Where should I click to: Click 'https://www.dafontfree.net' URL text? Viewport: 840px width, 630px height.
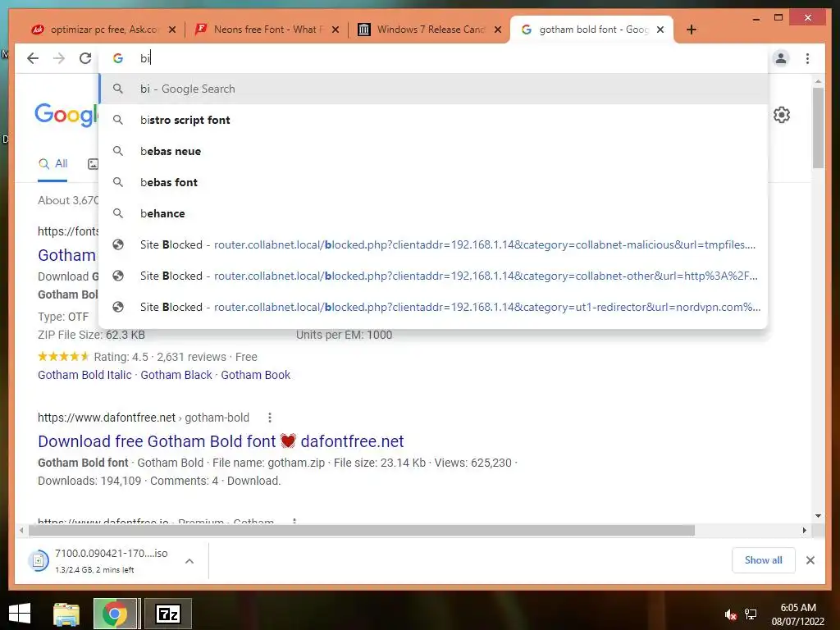(x=107, y=418)
